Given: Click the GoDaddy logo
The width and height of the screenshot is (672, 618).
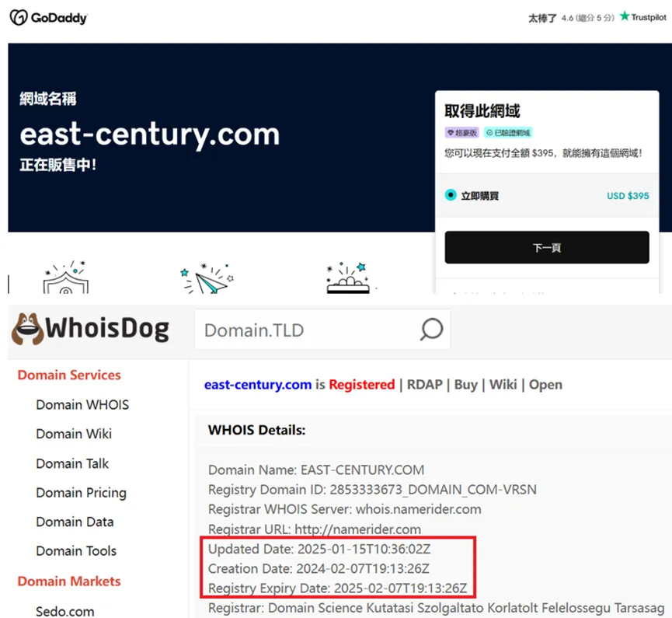Looking at the screenshot, I should 48,18.
